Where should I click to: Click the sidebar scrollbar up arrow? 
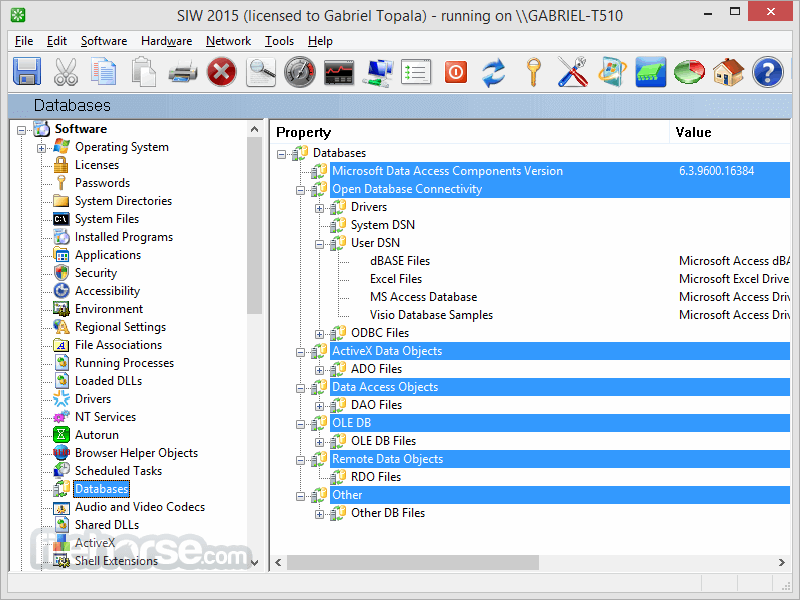click(255, 130)
